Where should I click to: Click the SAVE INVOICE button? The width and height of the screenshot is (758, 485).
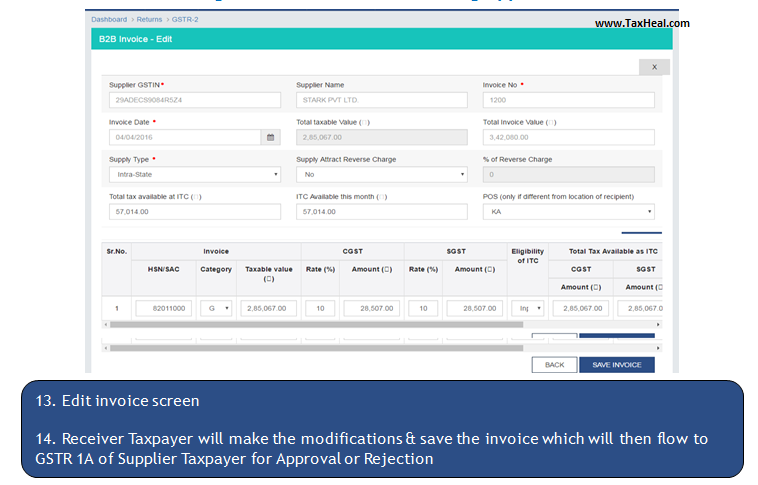point(616,365)
